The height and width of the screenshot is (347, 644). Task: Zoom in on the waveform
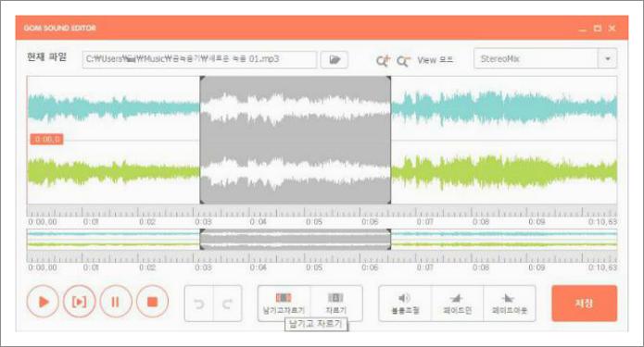pyautogui.click(x=383, y=61)
